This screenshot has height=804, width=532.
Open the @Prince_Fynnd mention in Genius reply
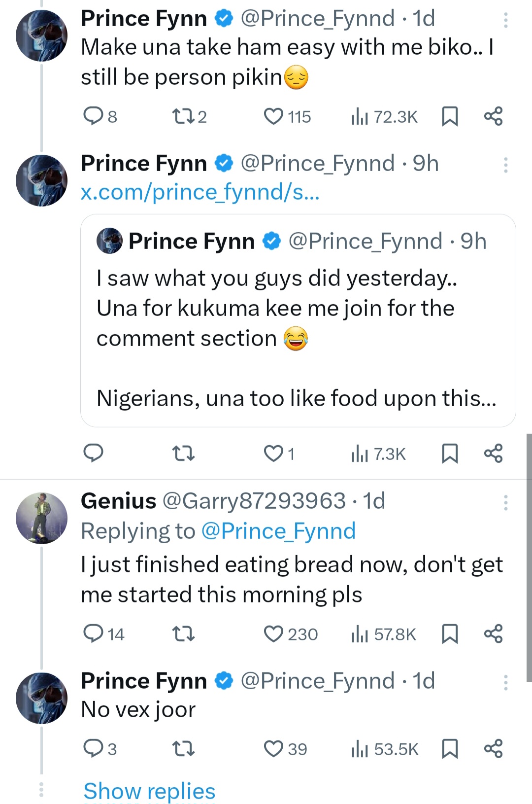(278, 531)
